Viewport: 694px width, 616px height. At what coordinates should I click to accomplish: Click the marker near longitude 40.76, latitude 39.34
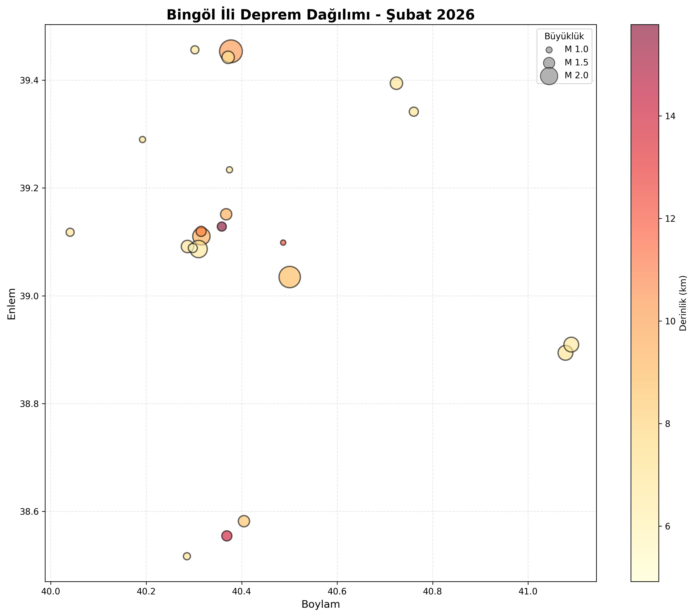[x=414, y=112]
